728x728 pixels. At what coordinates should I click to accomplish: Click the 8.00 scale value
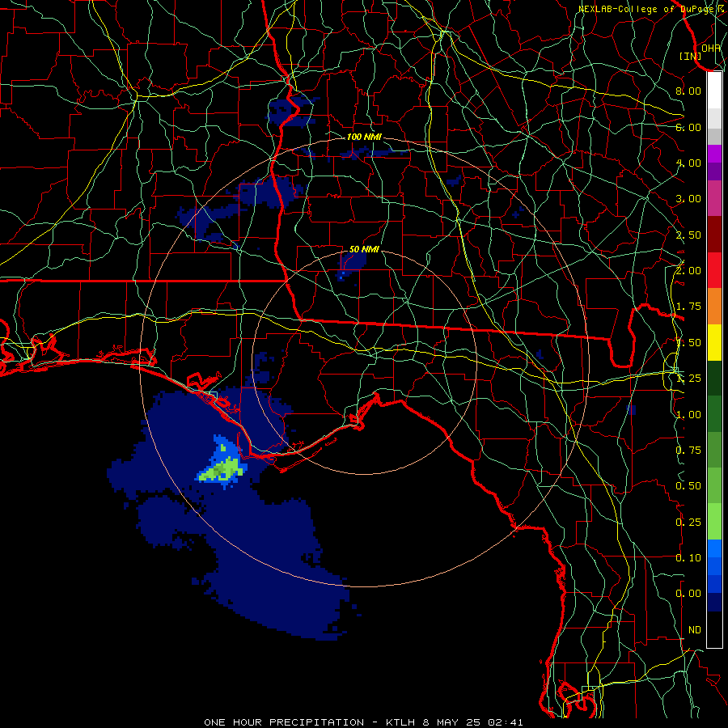(688, 91)
